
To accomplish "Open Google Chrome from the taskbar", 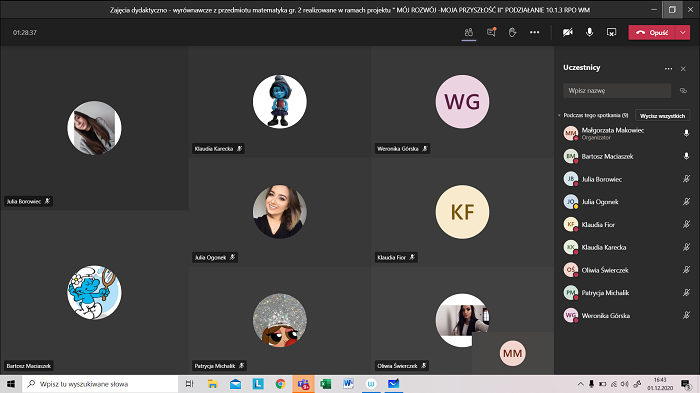I will 280,384.
